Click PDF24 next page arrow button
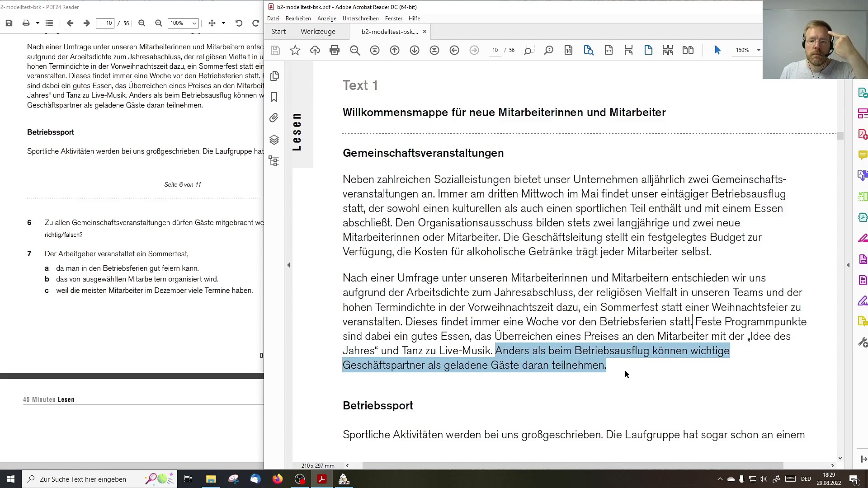Viewport: 868px width, 488px height. click(x=86, y=23)
